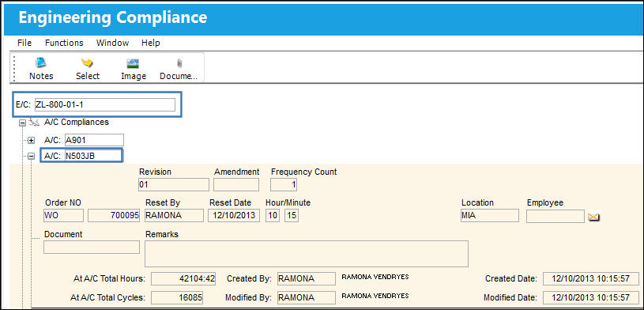Click the Revision field showing 01

tap(174, 184)
